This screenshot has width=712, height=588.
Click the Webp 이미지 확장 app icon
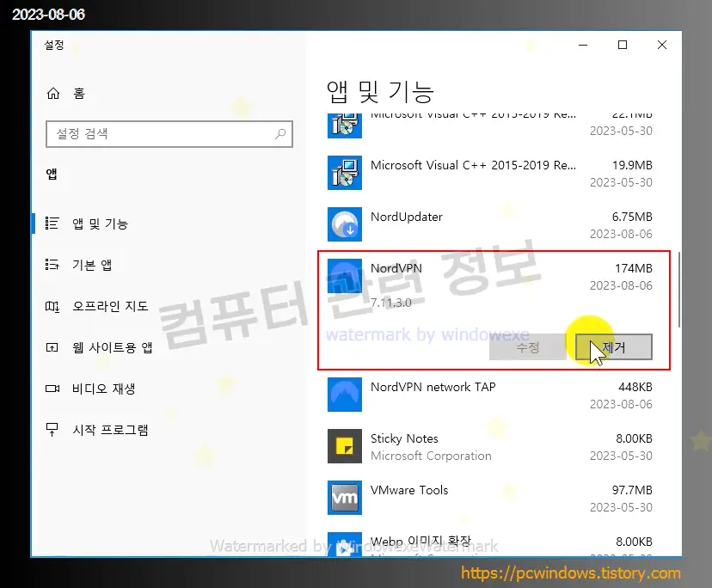coord(345,544)
